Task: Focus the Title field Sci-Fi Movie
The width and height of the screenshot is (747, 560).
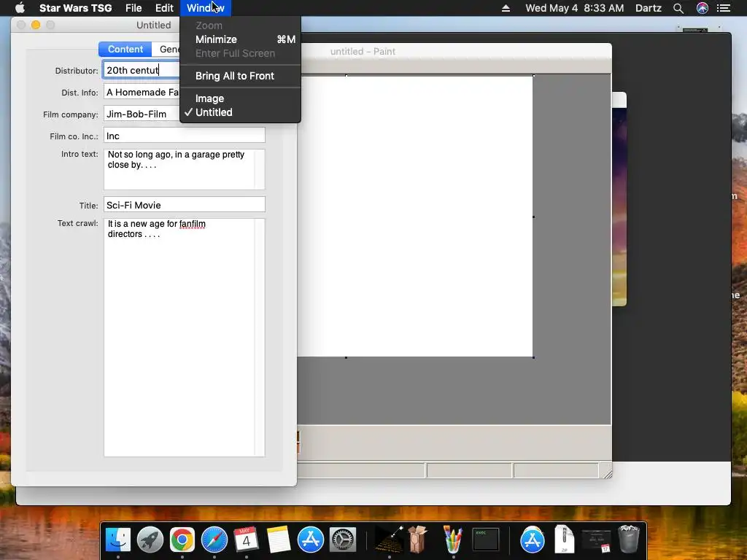Action: tap(185, 205)
